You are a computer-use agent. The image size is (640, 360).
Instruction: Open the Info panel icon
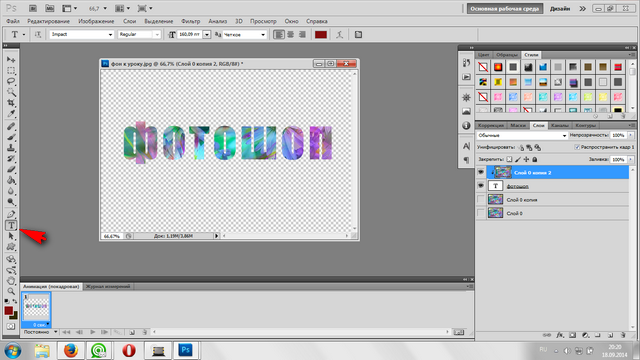pyautogui.click(x=466, y=126)
